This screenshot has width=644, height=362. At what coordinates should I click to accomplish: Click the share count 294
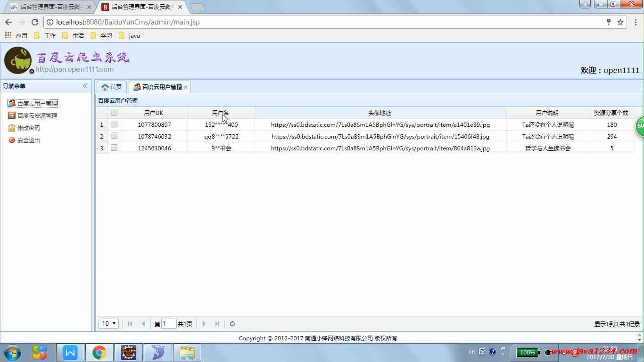click(611, 137)
